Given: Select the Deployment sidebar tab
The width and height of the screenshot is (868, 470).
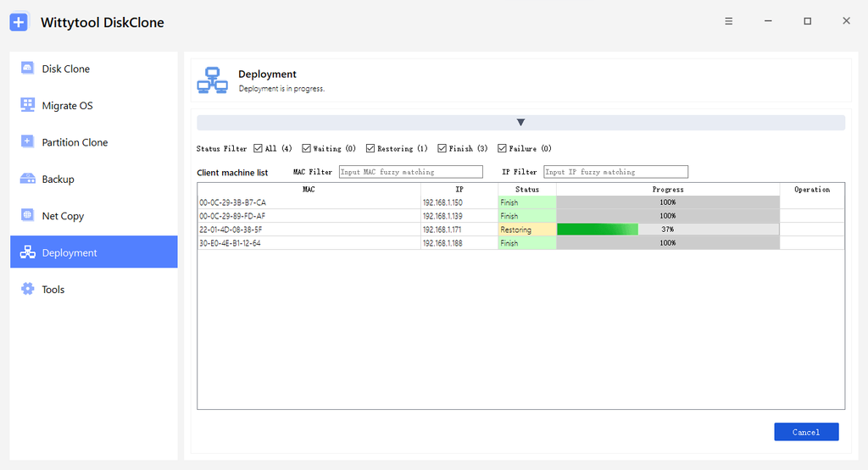Looking at the screenshot, I should point(93,252).
